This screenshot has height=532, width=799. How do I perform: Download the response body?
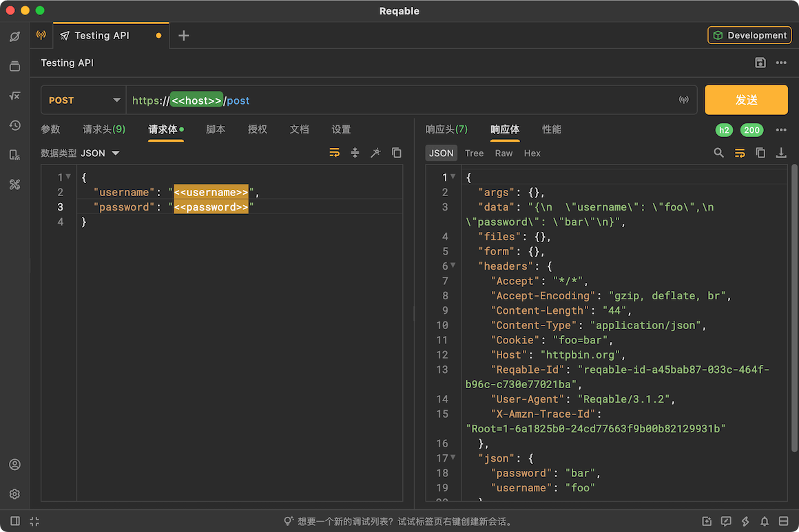point(781,153)
